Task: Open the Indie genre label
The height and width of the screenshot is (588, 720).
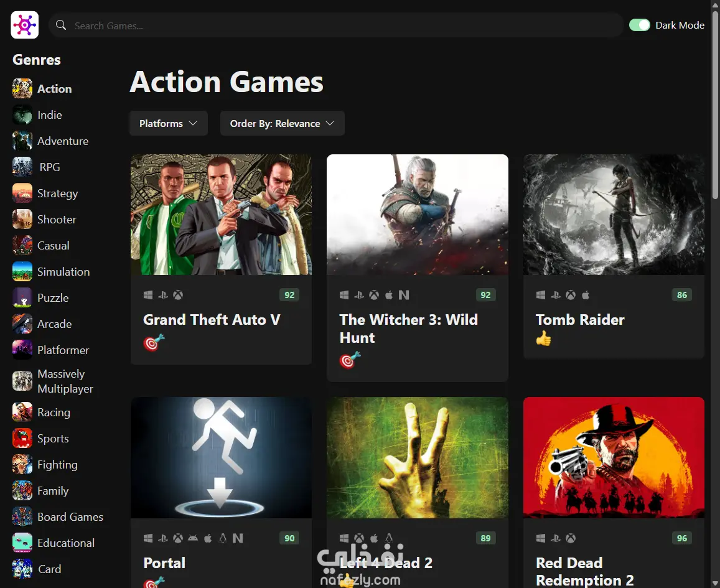Action: [x=50, y=114]
